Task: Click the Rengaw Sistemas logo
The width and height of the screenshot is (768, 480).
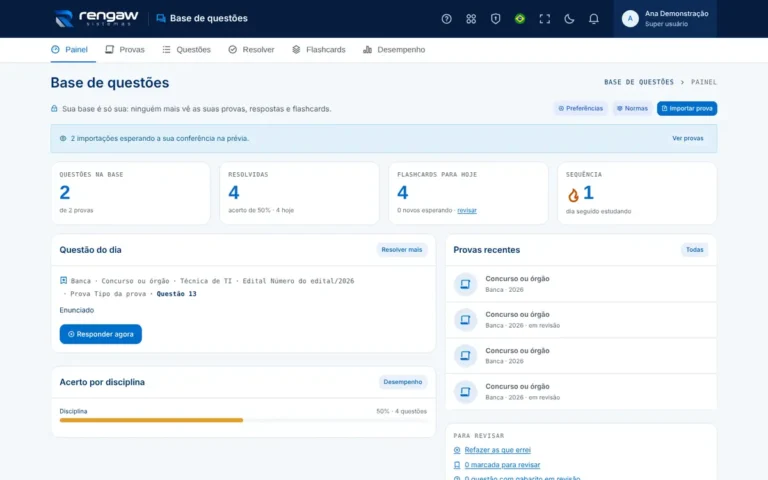Action: [96, 18]
